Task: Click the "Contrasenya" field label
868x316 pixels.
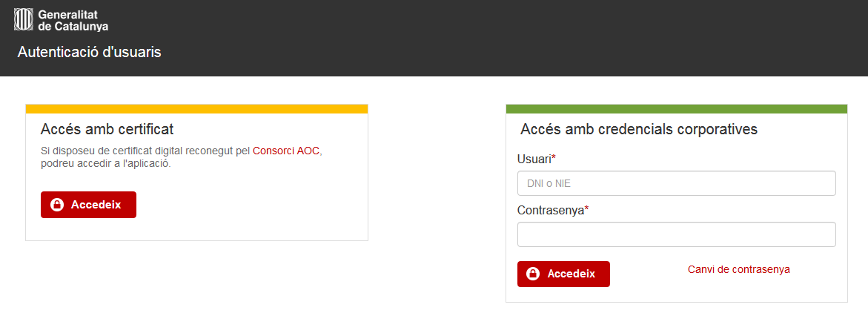Action: pos(551,211)
